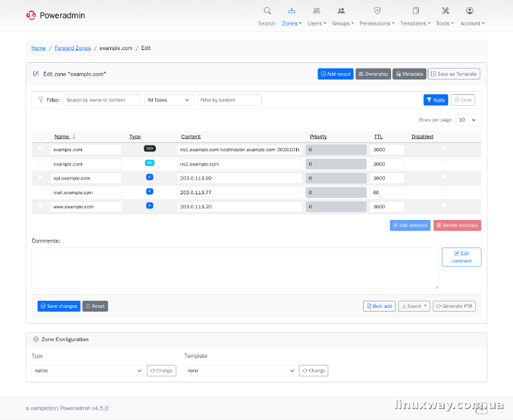This screenshot has height=420, width=513.
Task: Click Change button next to zone Type
Action: coord(162,371)
